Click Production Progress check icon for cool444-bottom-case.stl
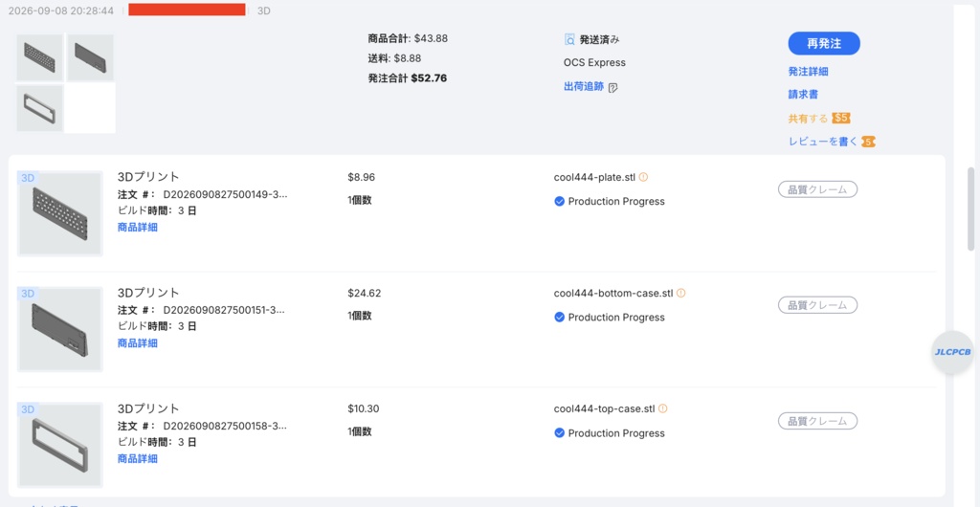Viewport: 980px width, 507px height. click(x=559, y=318)
